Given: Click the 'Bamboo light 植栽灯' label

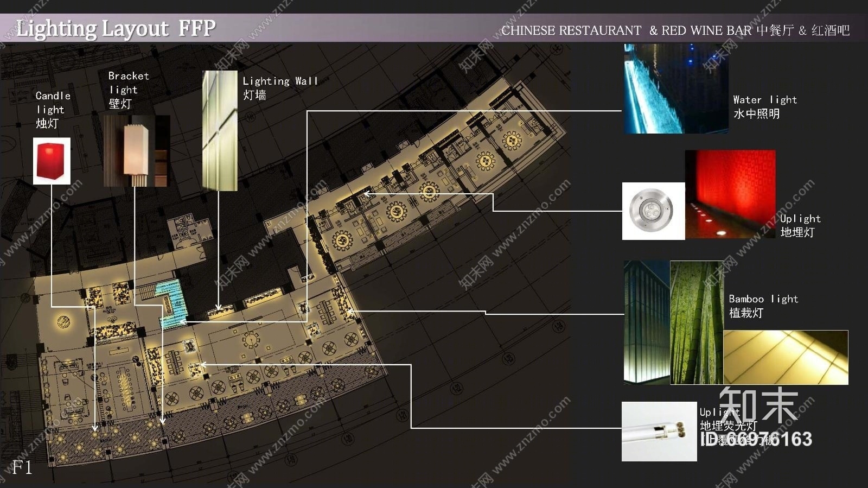Looking at the screenshot, I should [763, 306].
